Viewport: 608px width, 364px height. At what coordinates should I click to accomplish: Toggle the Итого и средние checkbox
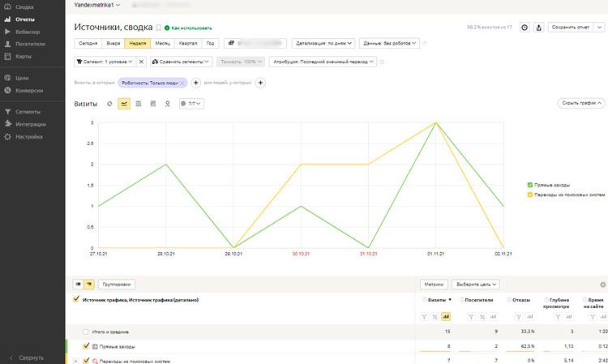coord(86,332)
